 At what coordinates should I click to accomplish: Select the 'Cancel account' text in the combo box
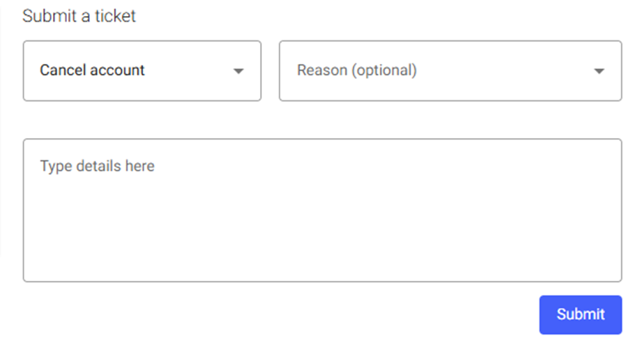[x=92, y=70]
